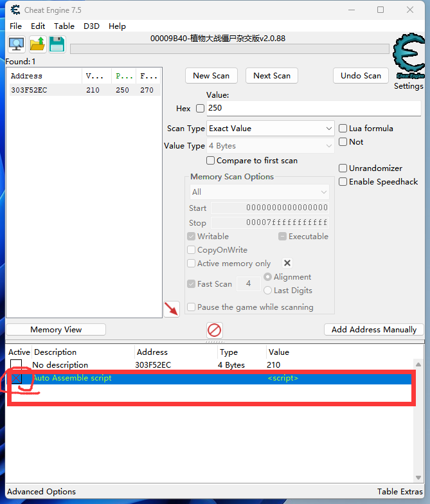
Task: Open the Value Type 4 Bytes dropdown
Action: pos(270,146)
